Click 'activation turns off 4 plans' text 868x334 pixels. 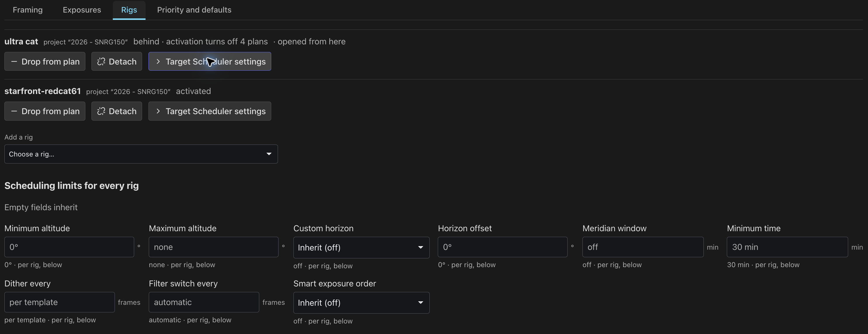coord(217,41)
